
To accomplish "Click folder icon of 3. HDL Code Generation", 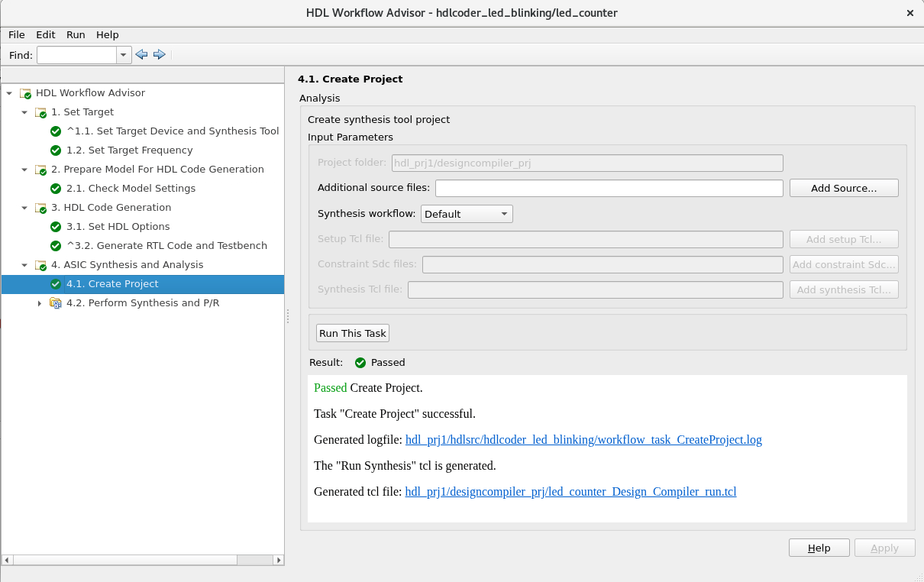I will (x=40, y=208).
